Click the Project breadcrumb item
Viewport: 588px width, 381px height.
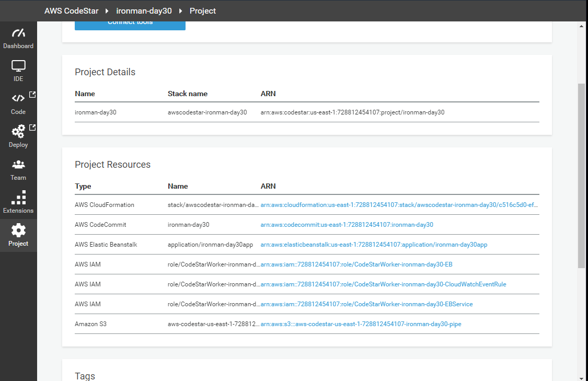click(203, 10)
